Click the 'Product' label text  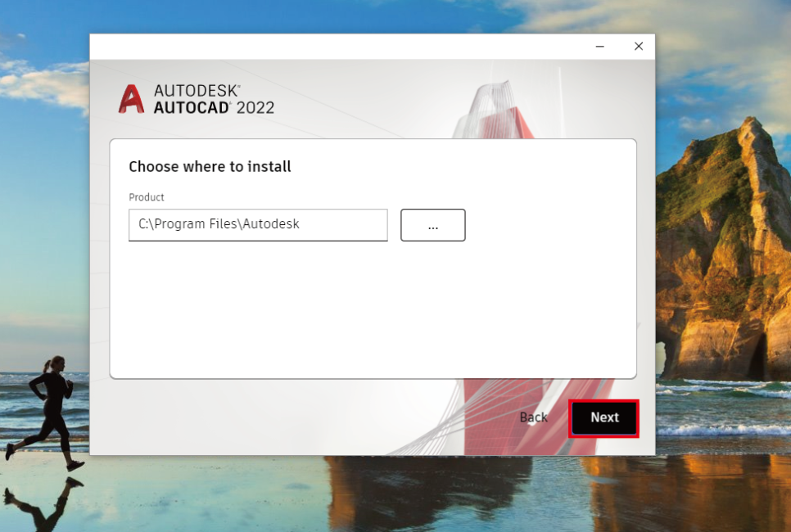[147, 197]
